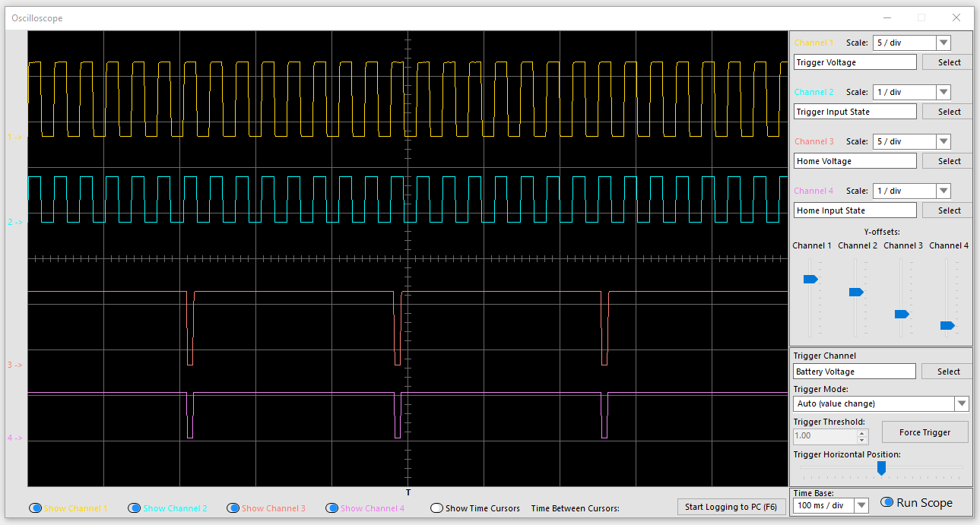Start Logging to PC (F6)
980x525 pixels.
(731, 507)
